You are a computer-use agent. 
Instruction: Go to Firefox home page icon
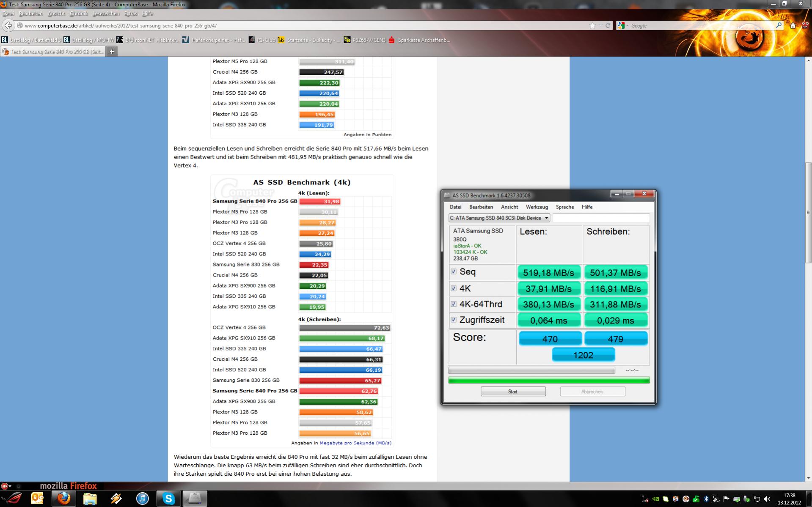(x=793, y=25)
